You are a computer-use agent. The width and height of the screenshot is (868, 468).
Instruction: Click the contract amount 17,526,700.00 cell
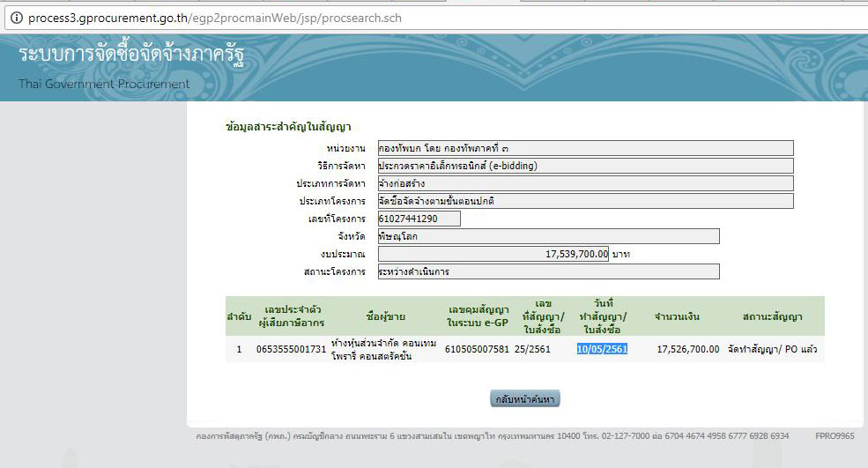pos(688,349)
